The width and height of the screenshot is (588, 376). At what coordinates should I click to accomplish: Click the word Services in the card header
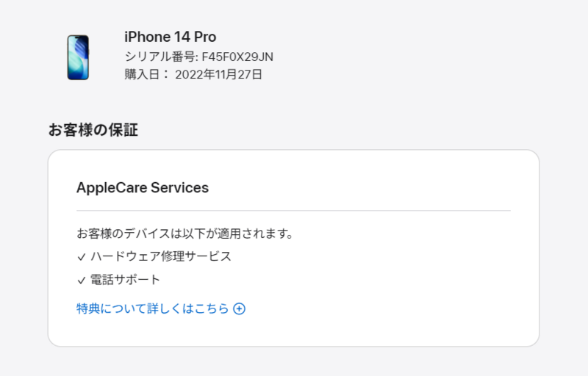pyautogui.click(x=179, y=187)
